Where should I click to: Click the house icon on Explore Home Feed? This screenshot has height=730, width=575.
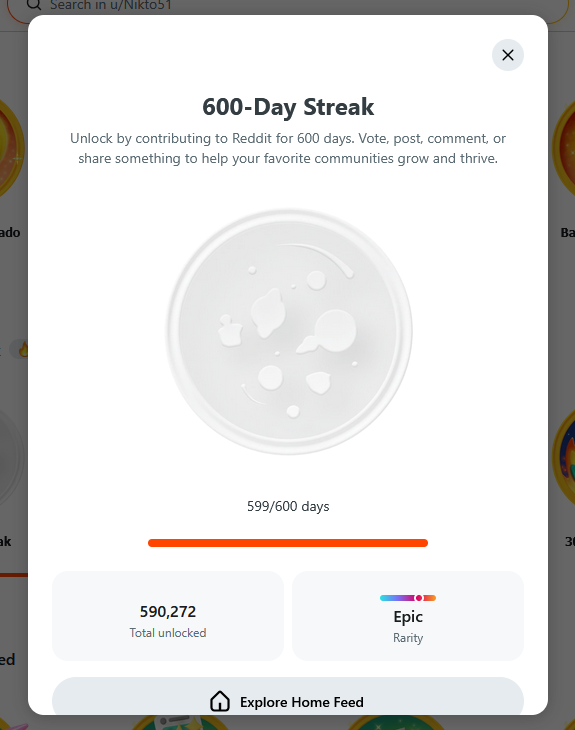click(x=220, y=701)
